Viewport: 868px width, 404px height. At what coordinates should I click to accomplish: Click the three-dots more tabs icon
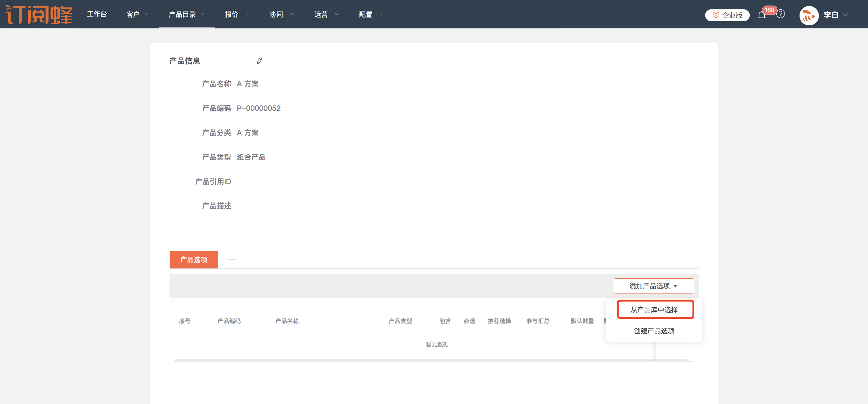pos(232,260)
